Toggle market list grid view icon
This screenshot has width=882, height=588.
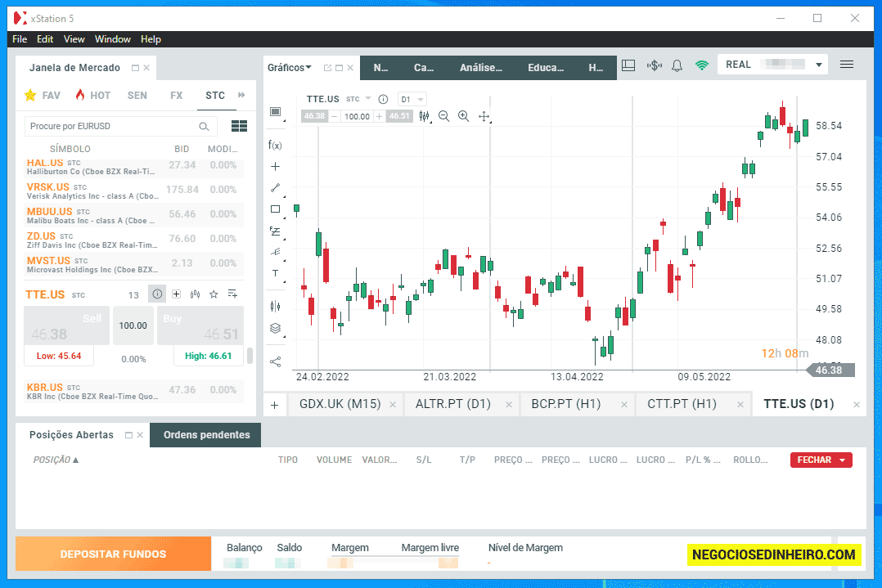[239, 126]
